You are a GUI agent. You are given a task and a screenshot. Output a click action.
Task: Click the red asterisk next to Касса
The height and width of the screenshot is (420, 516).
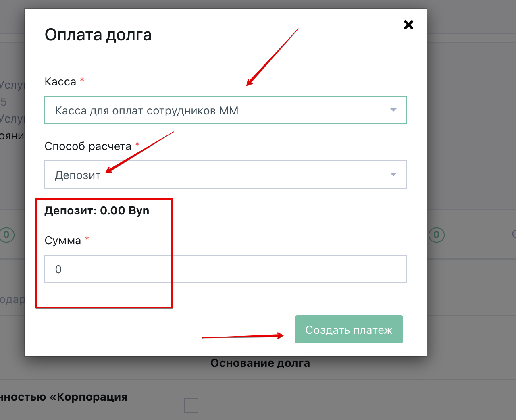point(82,80)
